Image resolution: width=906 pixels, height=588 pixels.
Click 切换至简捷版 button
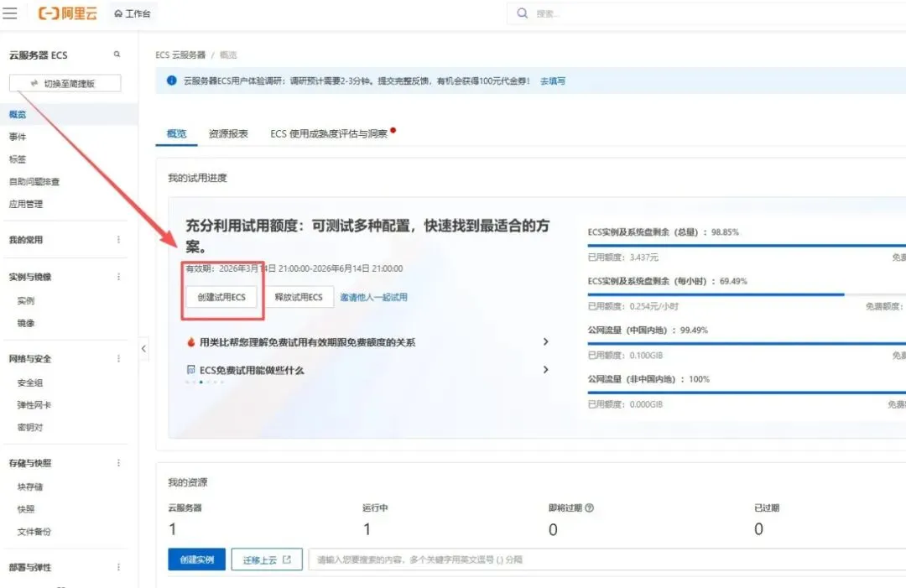coord(65,83)
